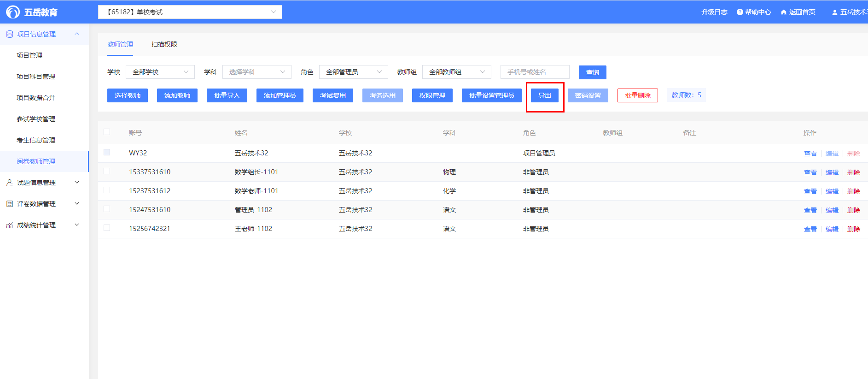Open the 选择学科 subject dropdown
Screen dimensions: 868x379
pos(257,72)
